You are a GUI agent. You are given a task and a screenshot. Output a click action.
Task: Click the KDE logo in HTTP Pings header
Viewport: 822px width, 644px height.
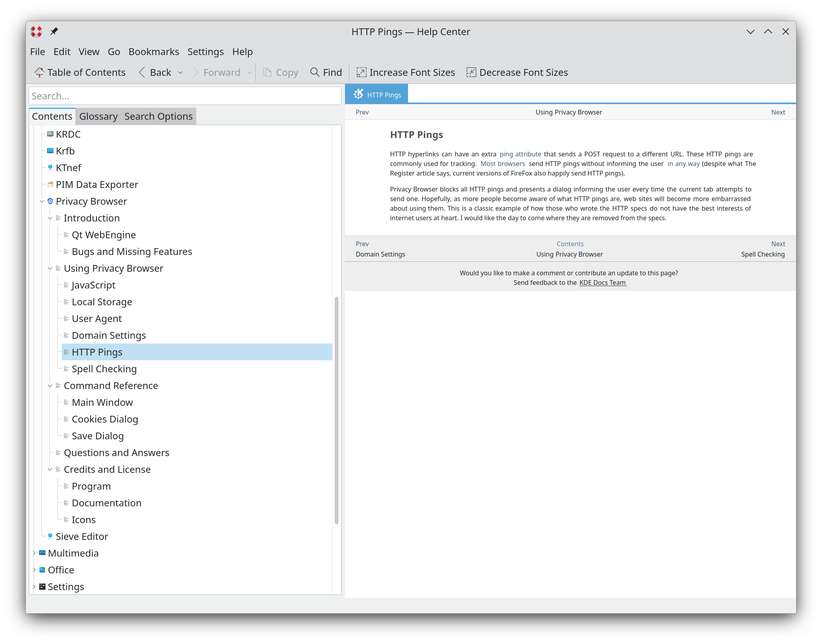[x=358, y=94]
